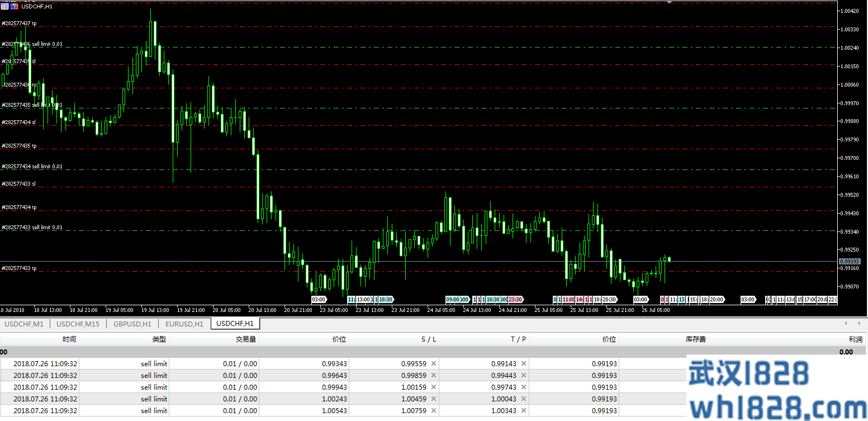Select the EURUSD,H1 chart tab

(x=184, y=324)
